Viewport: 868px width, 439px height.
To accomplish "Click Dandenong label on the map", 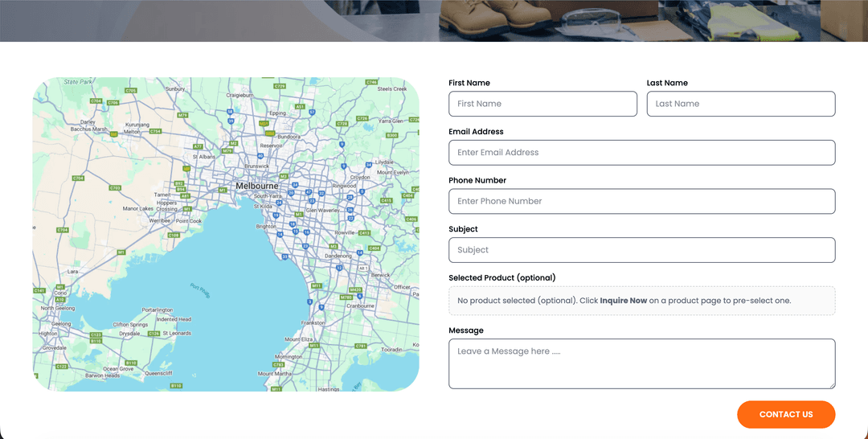I will pyautogui.click(x=338, y=256).
